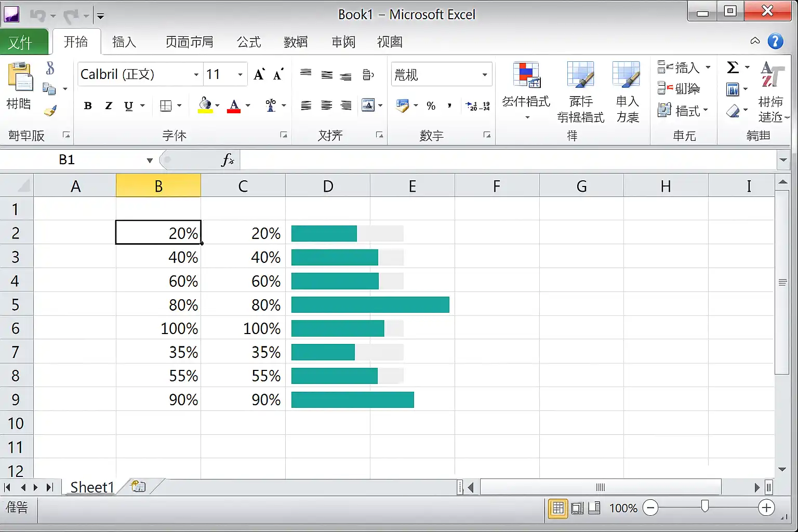Apply Percent Style with the % icon
The image size is (798, 532).
point(431,105)
